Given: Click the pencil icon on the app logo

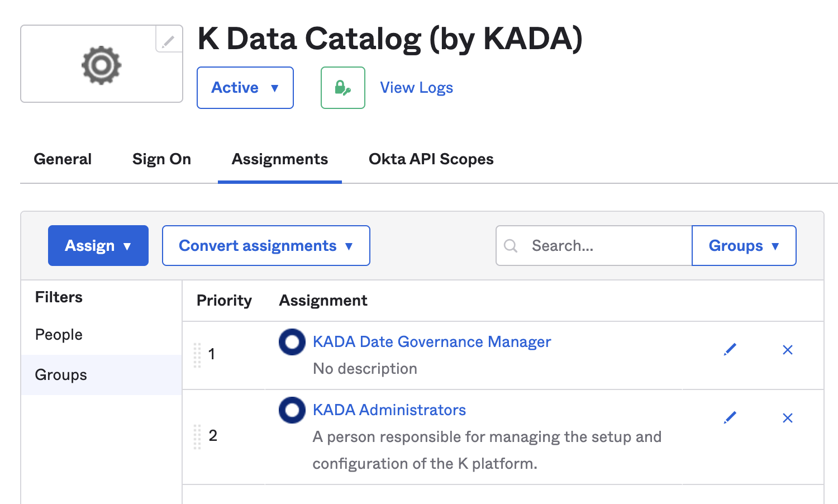Looking at the screenshot, I should pyautogui.click(x=168, y=40).
